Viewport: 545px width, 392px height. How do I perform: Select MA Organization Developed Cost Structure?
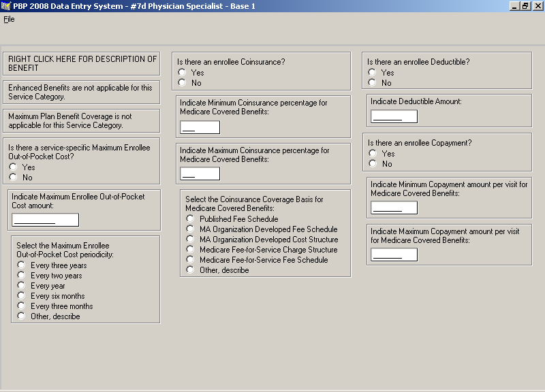pyautogui.click(x=190, y=239)
